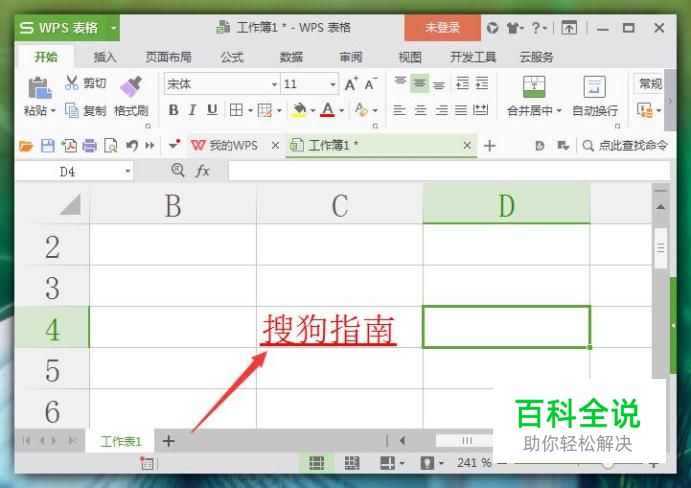The image size is (691, 488).
Task: Open the fill color dropdown arrow
Action: (x=312, y=110)
